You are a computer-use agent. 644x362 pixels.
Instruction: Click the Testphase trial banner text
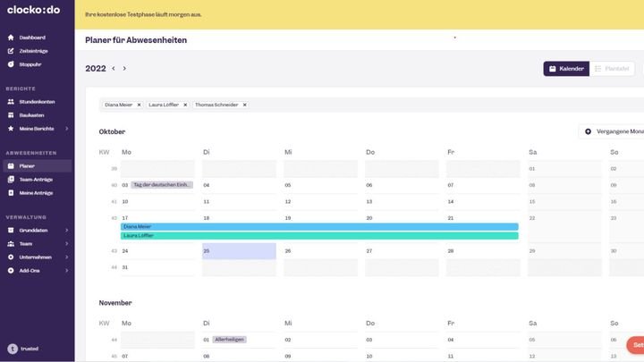(143, 15)
